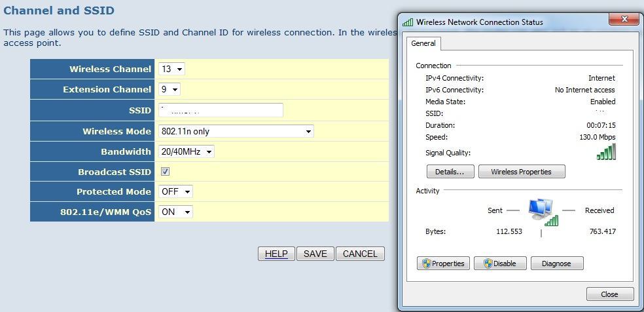Select the General tab in connection status
This screenshot has height=312, width=644.
(423, 43)
